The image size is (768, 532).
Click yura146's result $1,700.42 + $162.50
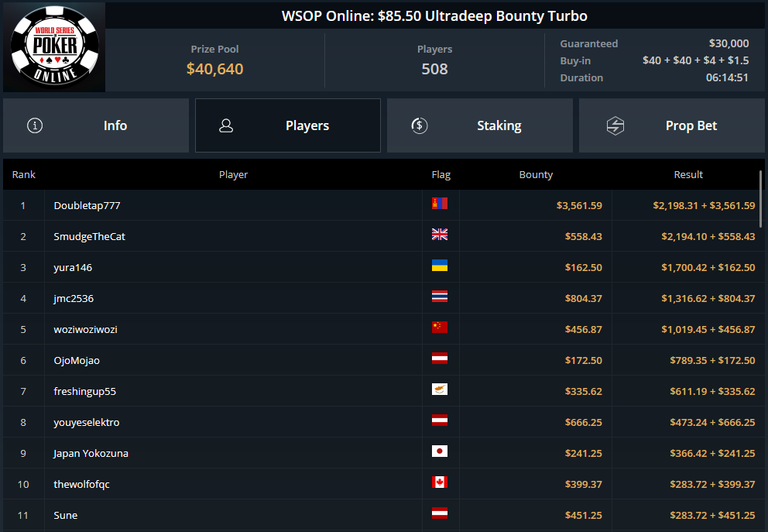tap(708, 267)
